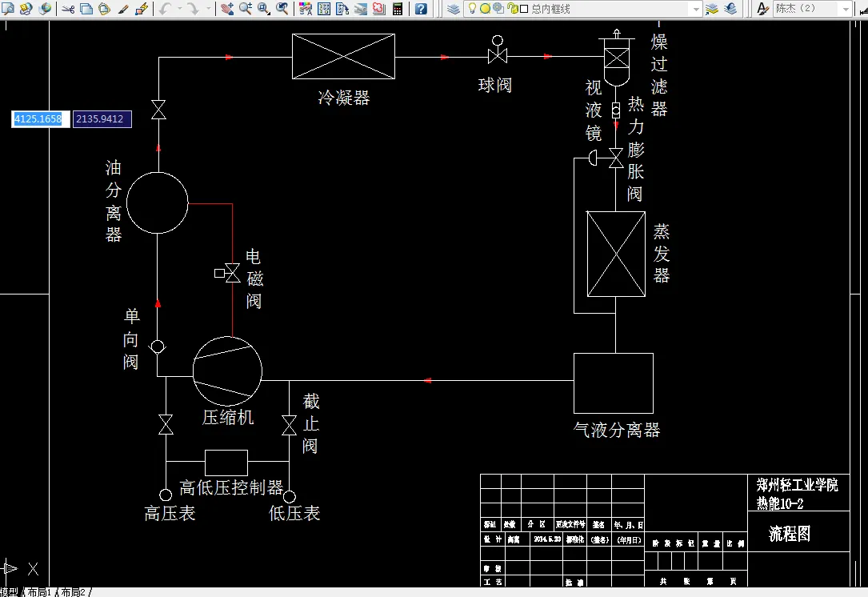Undo the last action

(x=165, y=8)
